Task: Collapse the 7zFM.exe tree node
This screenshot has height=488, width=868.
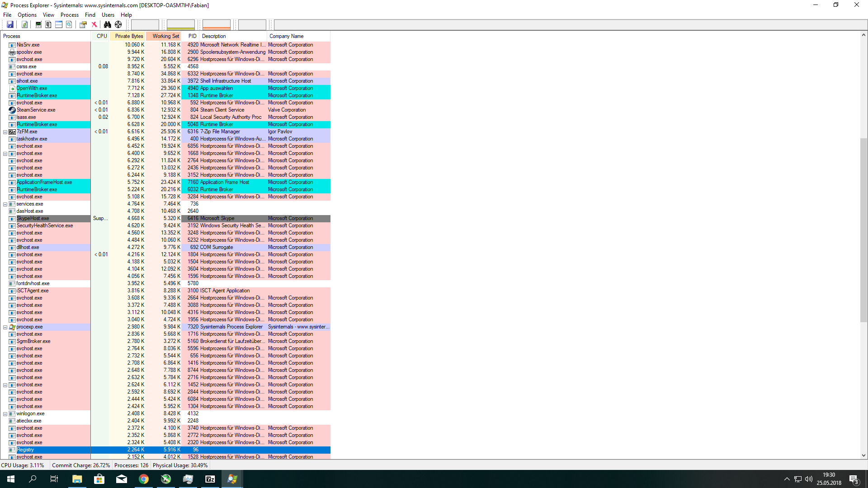Action: click(x=5, y=132)
